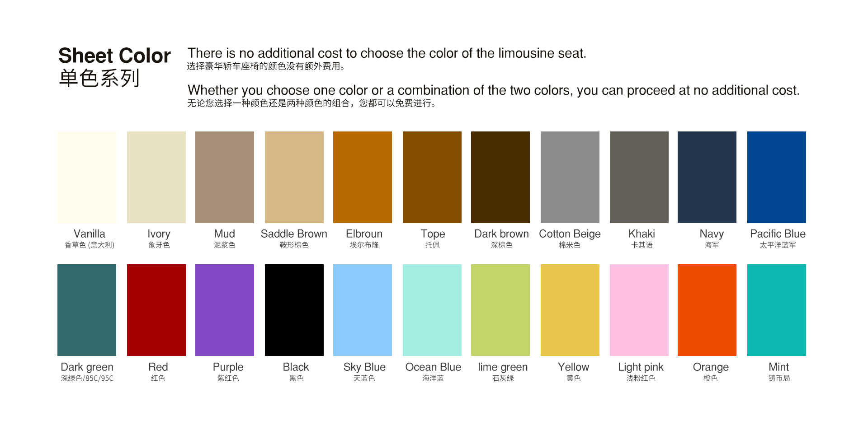Select the Elbroun orange-brown swatch
Image resolution: width=868 pixels, height=421 pixels.
pos(363,177)
